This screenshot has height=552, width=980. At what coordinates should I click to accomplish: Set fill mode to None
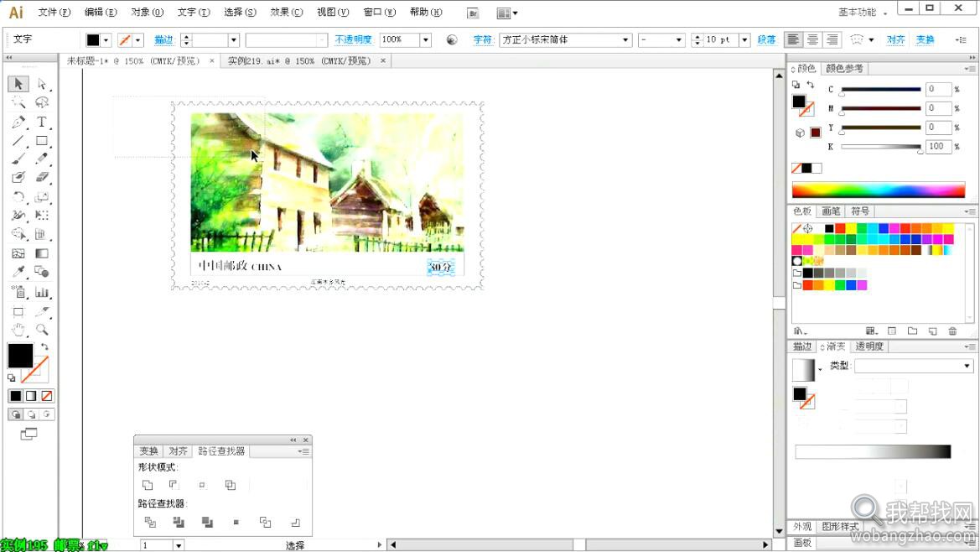pyautogui.click(x=47, y=396)
